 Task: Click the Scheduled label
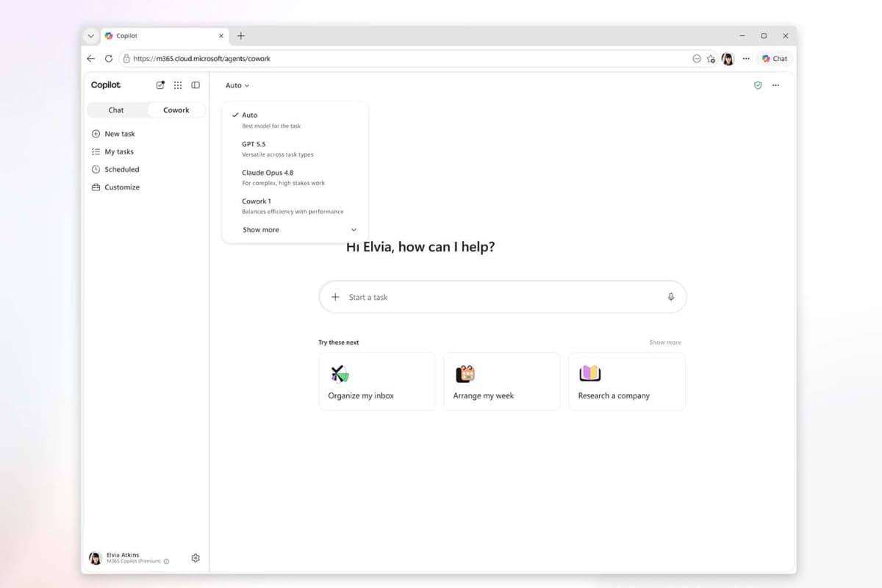[122, 169]
